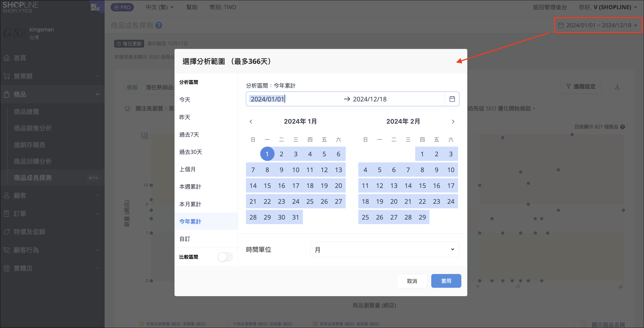Select the 昨天 range preset
Viewport: 644px width, 328px height.
click(x=206, y=117)
